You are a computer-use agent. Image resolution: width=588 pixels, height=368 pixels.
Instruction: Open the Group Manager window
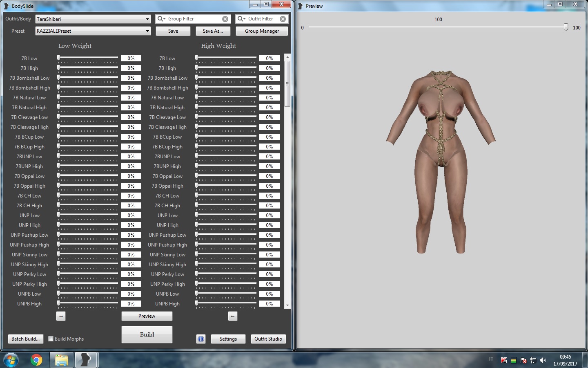tap(261, 31)
